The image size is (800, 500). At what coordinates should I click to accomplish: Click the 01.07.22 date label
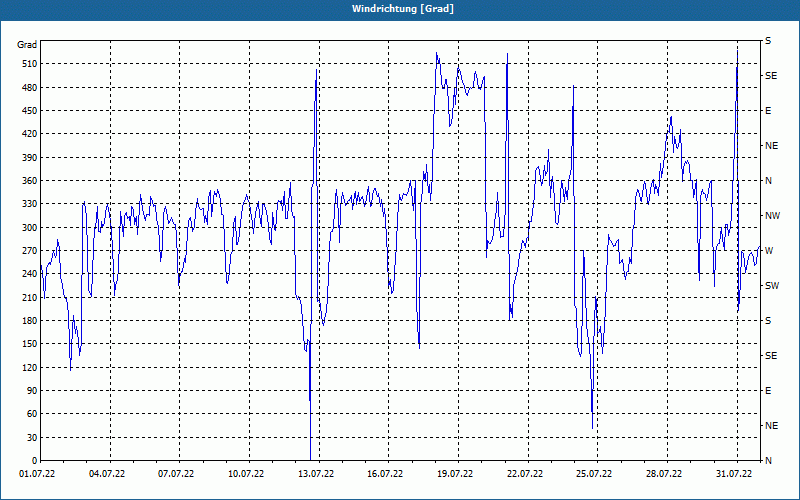coord(37,474)
